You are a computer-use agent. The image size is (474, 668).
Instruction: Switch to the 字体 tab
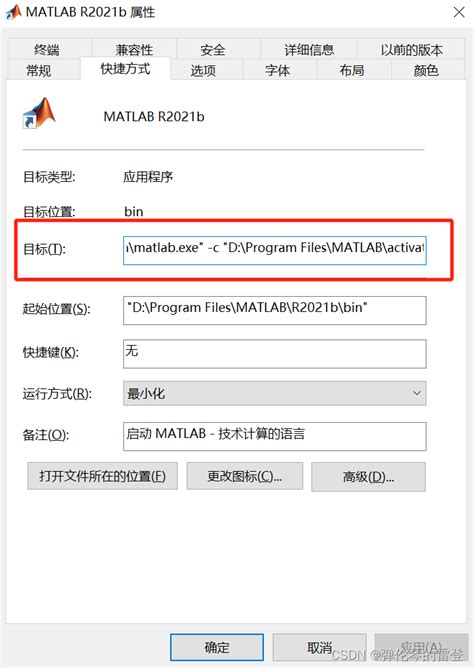(x=277, y=70)
